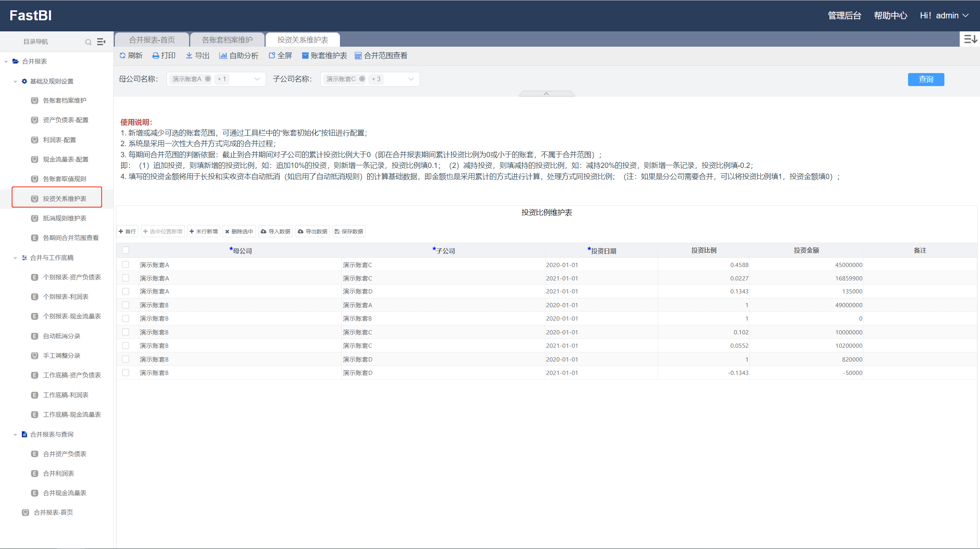
Task: Toggle the select-all checkbox in table header
Action: coord(126,250)
